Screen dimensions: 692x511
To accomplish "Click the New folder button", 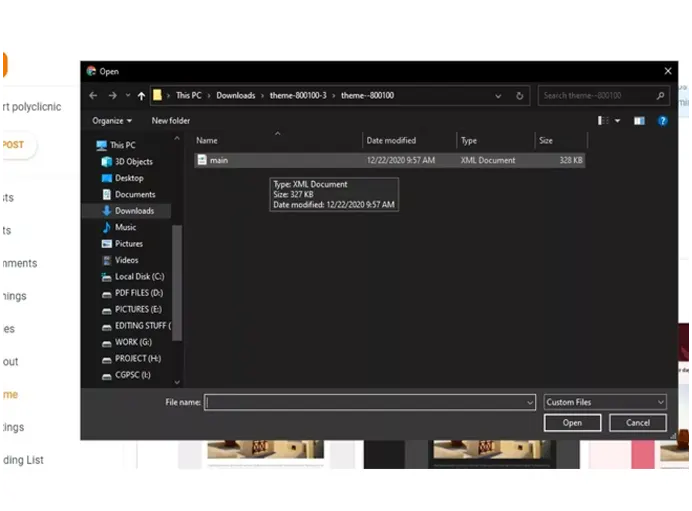I will point(171,121).
